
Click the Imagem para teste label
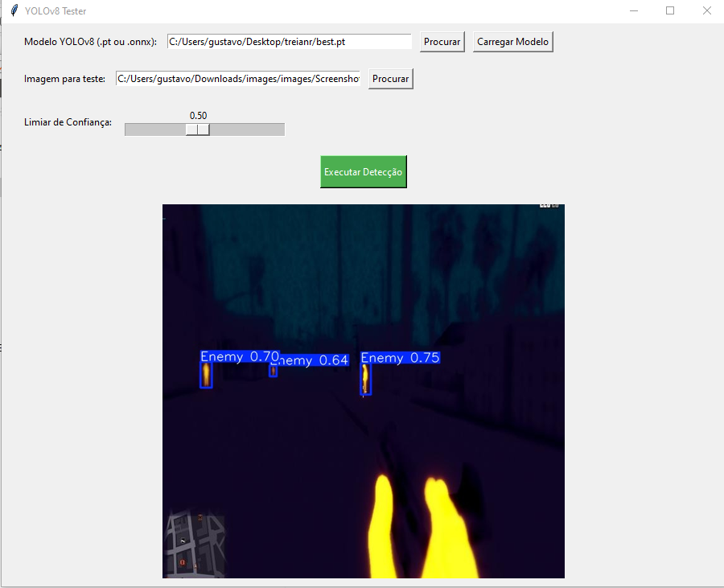point(64,79)
